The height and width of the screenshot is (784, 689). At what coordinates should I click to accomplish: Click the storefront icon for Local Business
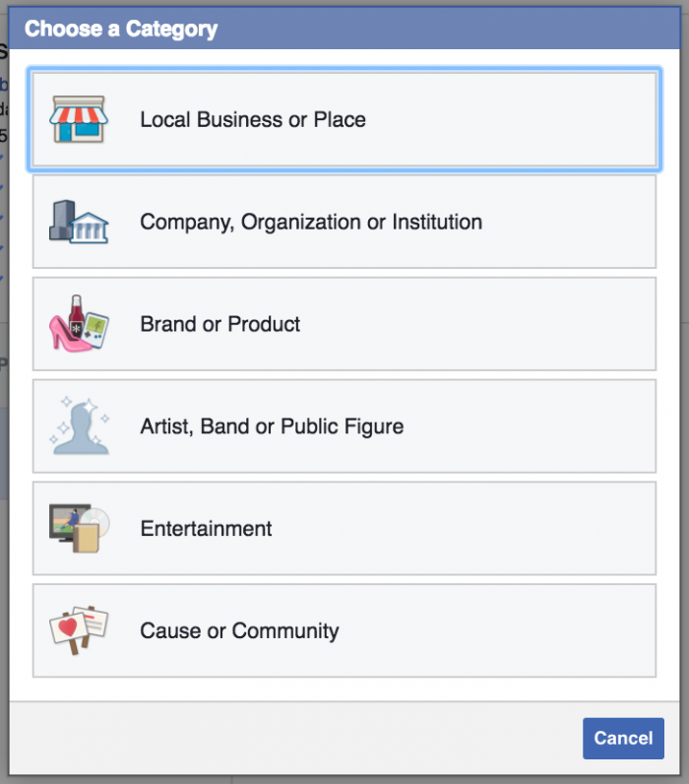79,120
